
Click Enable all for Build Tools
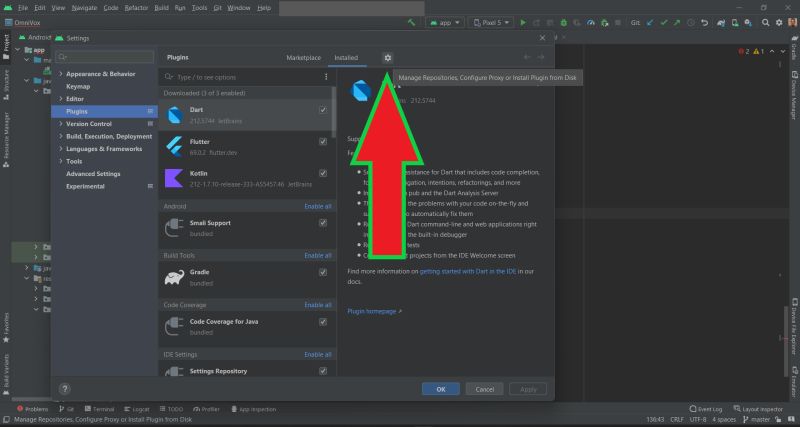(x=317, y=256)
